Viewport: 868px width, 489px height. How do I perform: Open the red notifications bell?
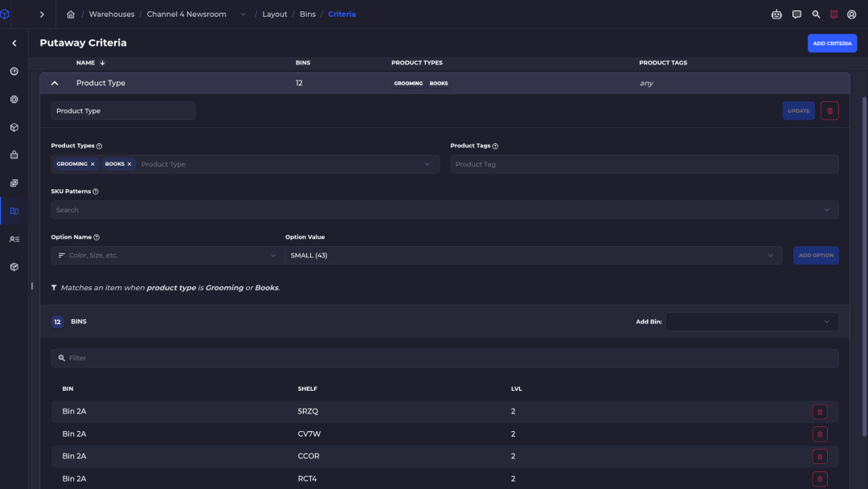pyautogui.click(x=833, y=14)
